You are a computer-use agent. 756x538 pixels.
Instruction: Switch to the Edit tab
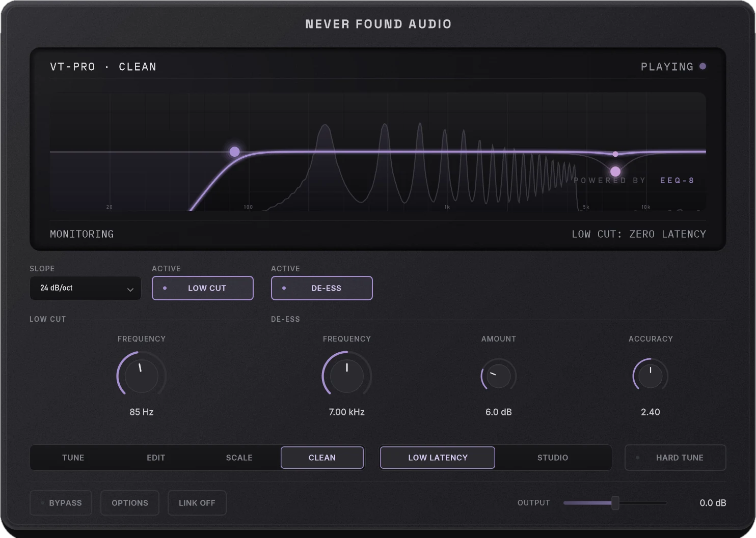[156, 458]
